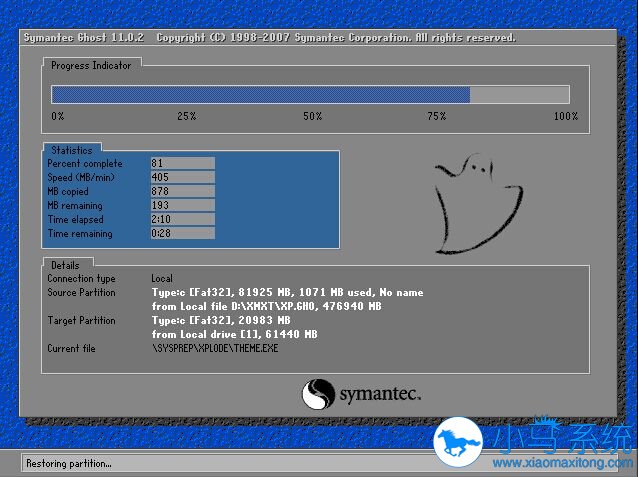This screenshot has width=638, height=477.
Task: Click the Symantec yin-yang logo icon
Action: pos(318,394)
